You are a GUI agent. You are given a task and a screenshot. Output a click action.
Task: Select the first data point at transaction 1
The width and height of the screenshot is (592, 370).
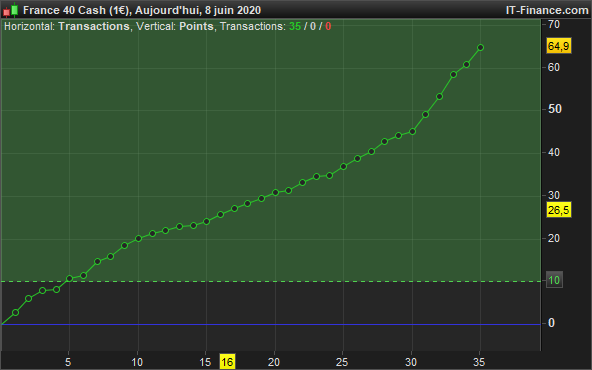15,312
